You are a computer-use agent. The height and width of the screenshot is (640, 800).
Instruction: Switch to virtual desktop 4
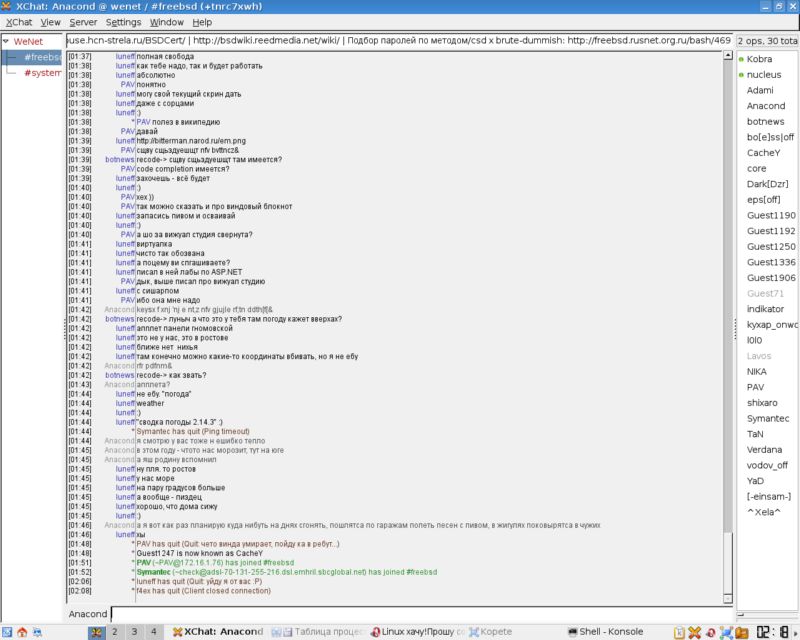154,632
